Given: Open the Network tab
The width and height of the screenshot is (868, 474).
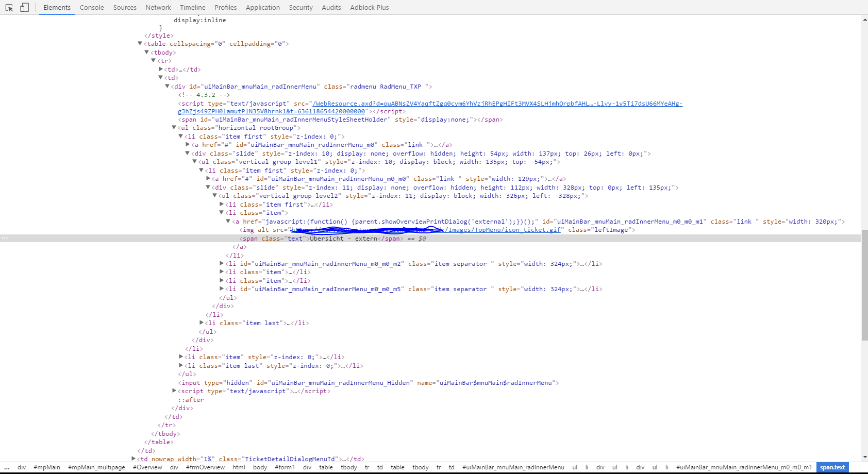Looking at the screenshot, I should click(x=158, y=8).
